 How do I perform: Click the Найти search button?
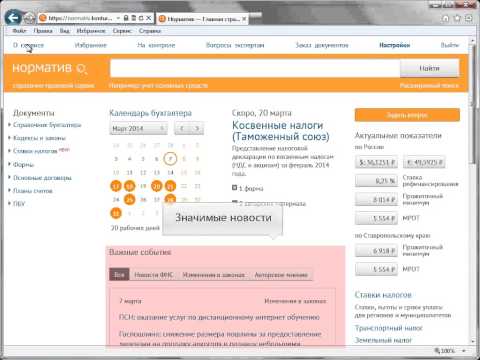[429, 68]
